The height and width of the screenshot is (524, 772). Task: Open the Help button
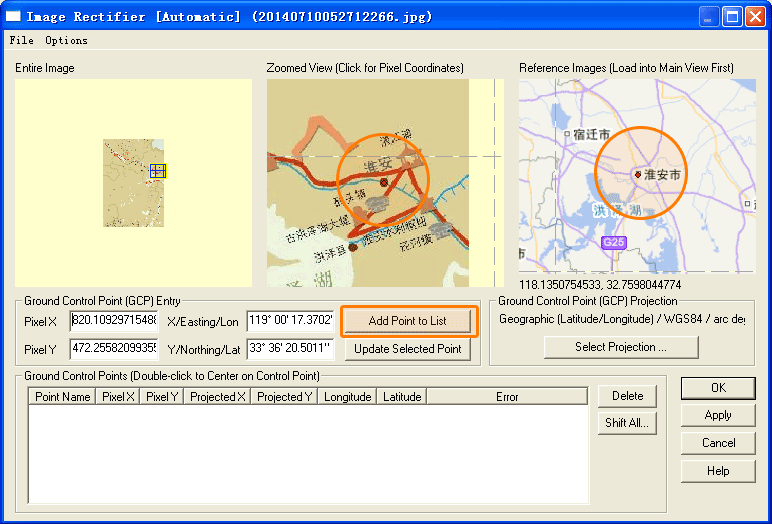point(718,471)
